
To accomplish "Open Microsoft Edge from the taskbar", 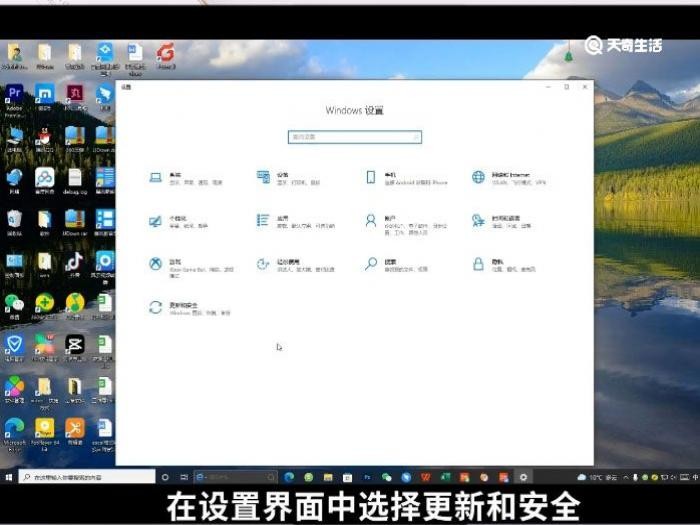I will click(289, 477).
